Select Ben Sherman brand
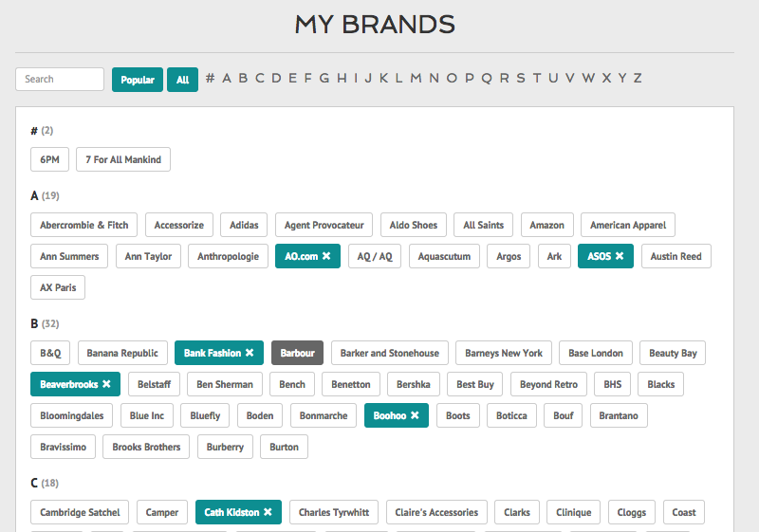The width and height of the screenshot is (759, 532). [225, 384]
